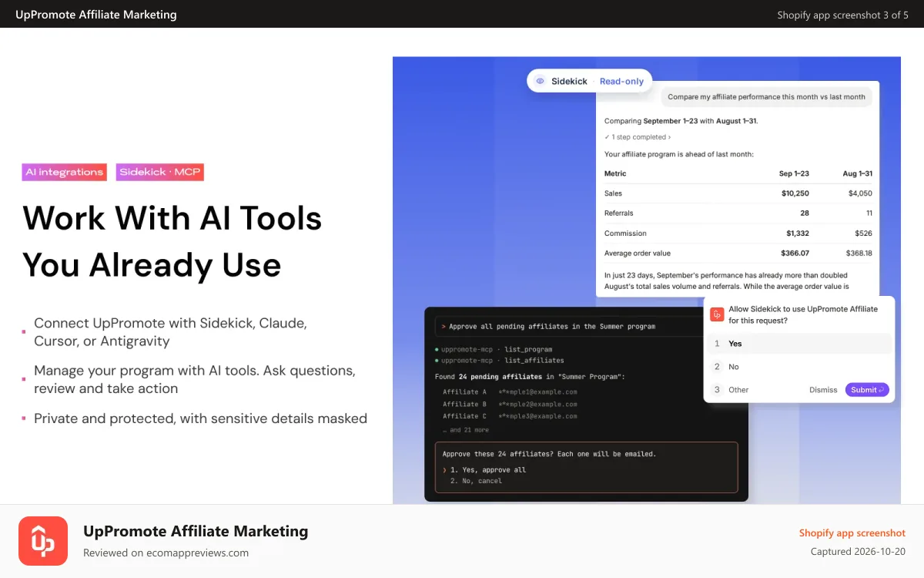Screen dimensions: 924x578
Task: Click the 'Sep 1–23' column header
Action: tap(794, 173)
